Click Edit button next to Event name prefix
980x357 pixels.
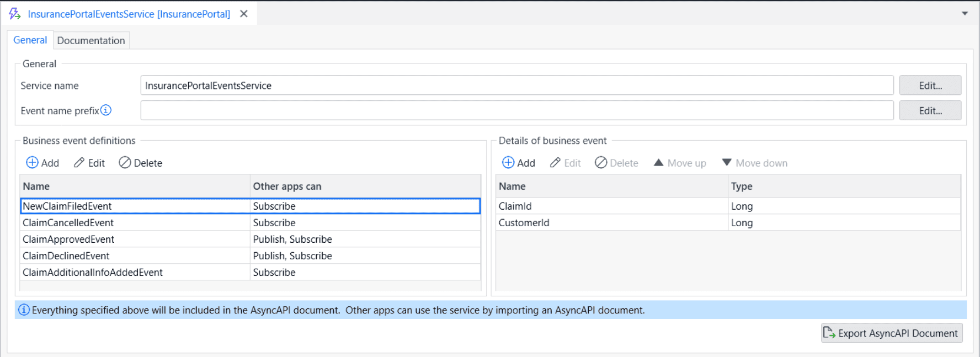click(x=930, y=111)
